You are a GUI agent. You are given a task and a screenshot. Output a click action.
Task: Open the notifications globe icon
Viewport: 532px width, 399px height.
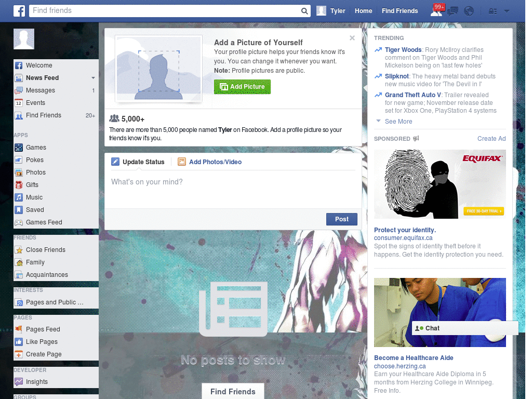pyautogui.click(x=469, y=11)
